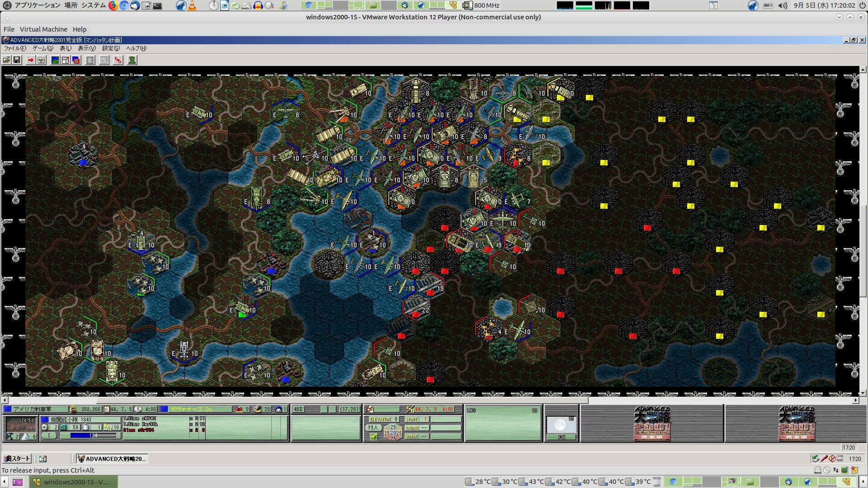
Task: Click the Chromium launcher in the top panel
Action: coord(124,5)
